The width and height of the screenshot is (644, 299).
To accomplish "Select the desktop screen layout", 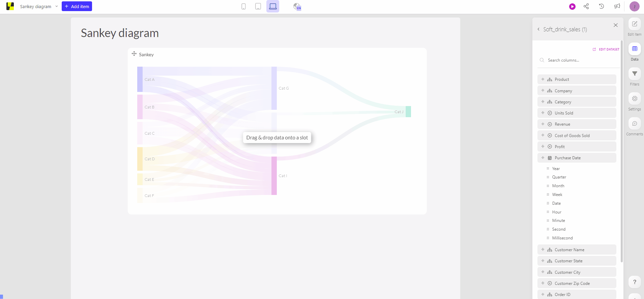I will 273,6.
